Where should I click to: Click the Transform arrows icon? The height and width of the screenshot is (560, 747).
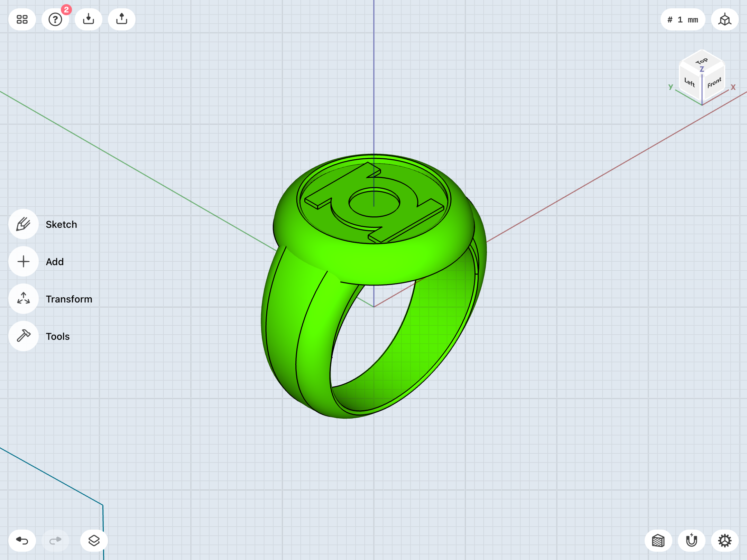pos(24,299)
